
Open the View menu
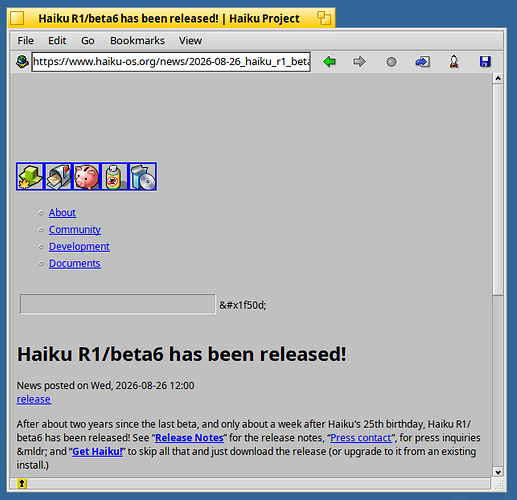tap(190, 41)
